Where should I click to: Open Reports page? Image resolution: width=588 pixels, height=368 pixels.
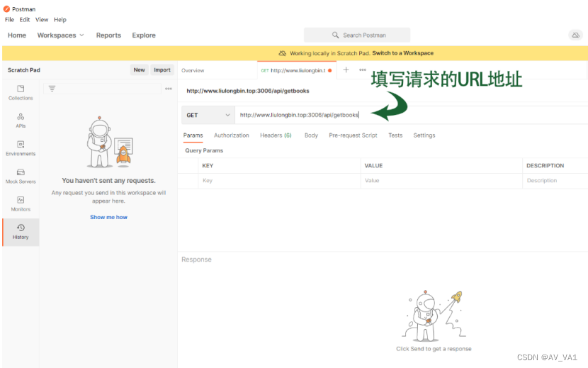[108, 35]
